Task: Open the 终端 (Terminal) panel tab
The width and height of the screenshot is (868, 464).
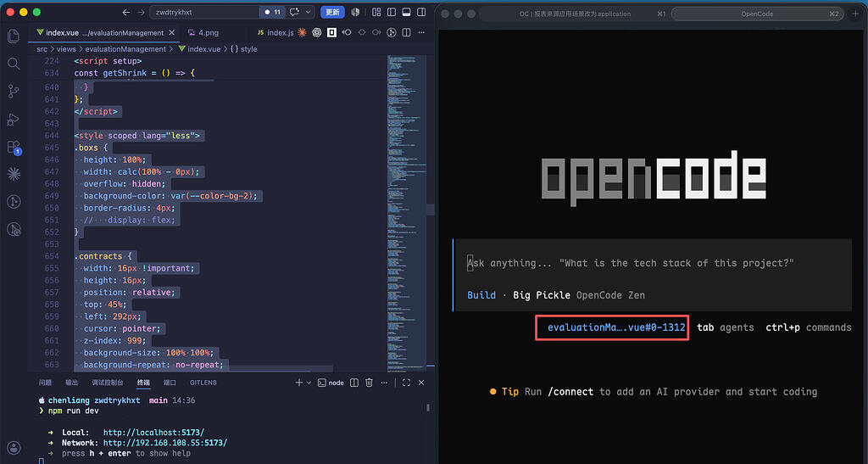Action: pos(143,383)
